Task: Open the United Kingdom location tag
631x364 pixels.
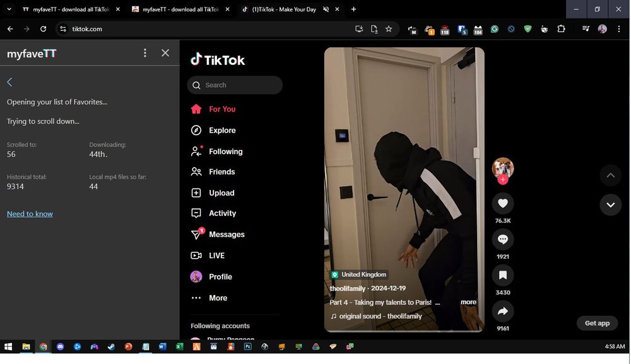Action: coord(359,274)
